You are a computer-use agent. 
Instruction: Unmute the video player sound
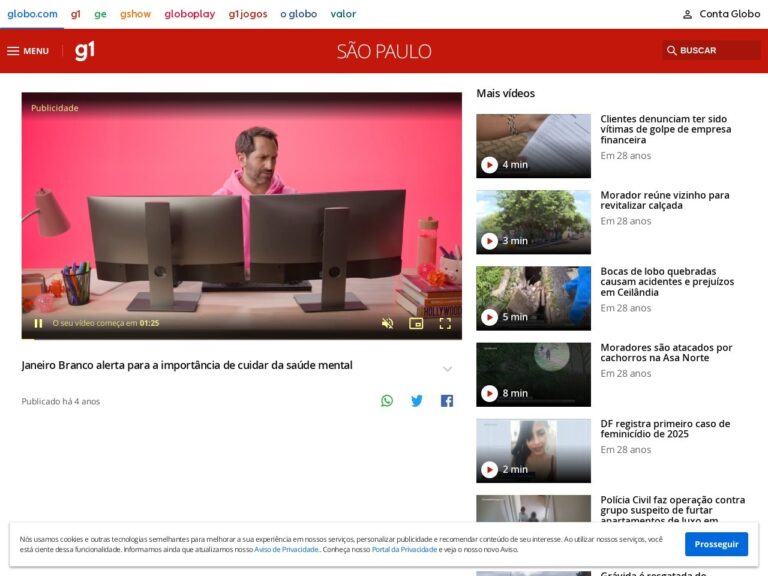pyautogui.click(x=387, y=323)
